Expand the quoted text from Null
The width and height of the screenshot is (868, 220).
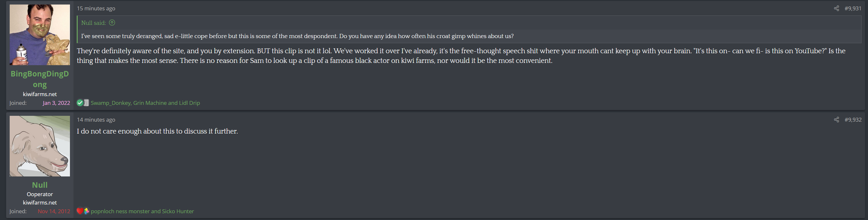(297, 36)
